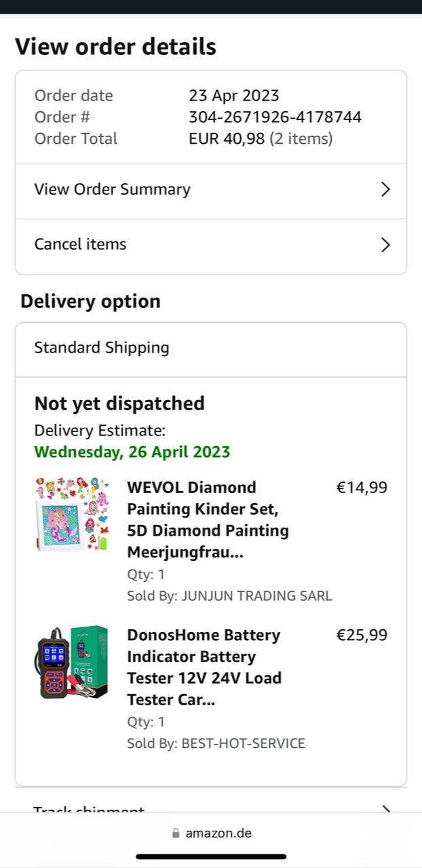Tap the amazon.de address bar

[x=212, y=833]
